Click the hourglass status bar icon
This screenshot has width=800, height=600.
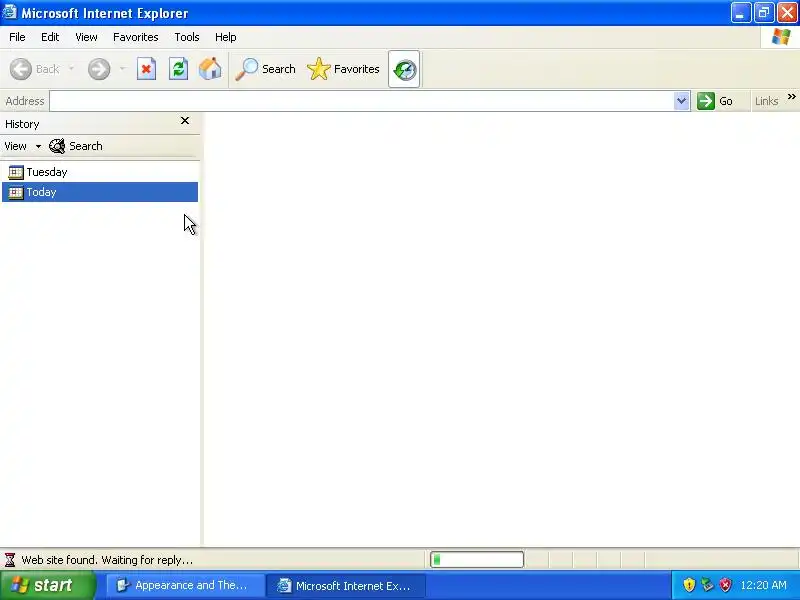point(10,560)
